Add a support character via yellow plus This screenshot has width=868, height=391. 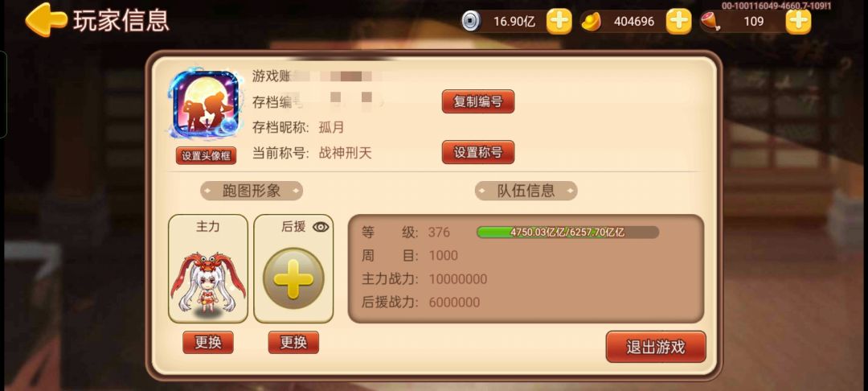pyautogui.click(x=293, y=278)
